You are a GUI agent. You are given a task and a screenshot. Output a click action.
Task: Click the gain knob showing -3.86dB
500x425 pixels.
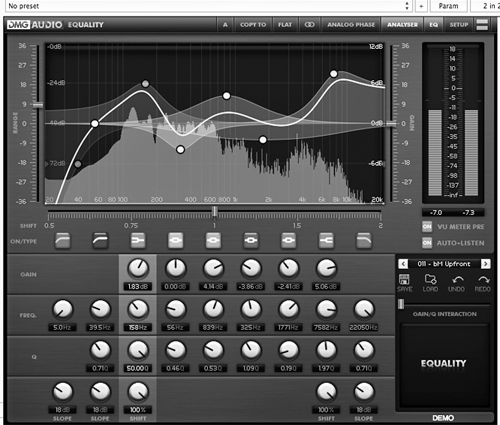pyautogui.click(x=251, y=269)
